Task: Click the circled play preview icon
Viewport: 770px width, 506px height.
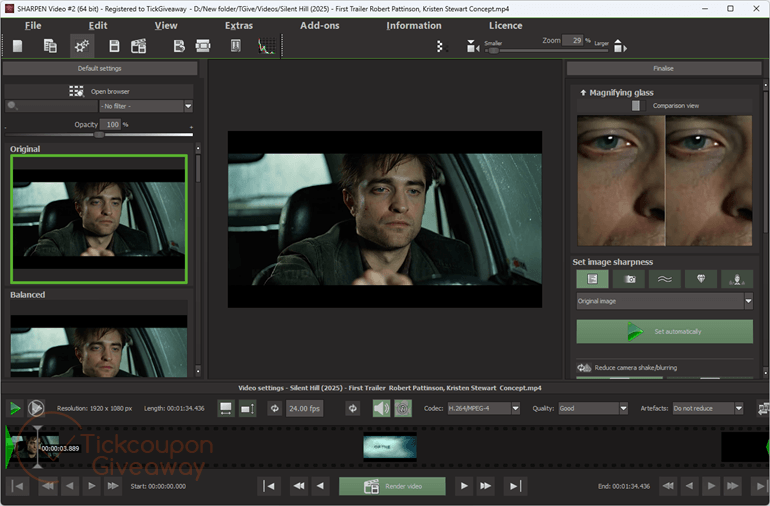Action: pyautogui.click(x=36, y=408)
